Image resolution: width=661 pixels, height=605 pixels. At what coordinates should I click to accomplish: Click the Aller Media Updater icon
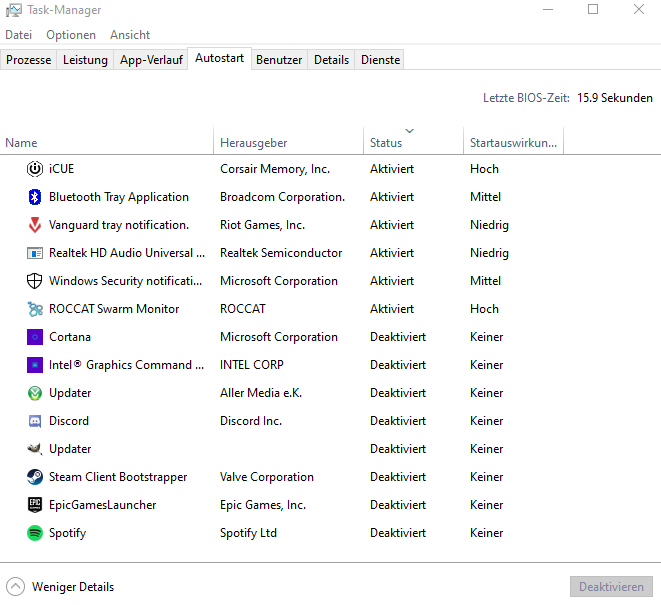35,393
